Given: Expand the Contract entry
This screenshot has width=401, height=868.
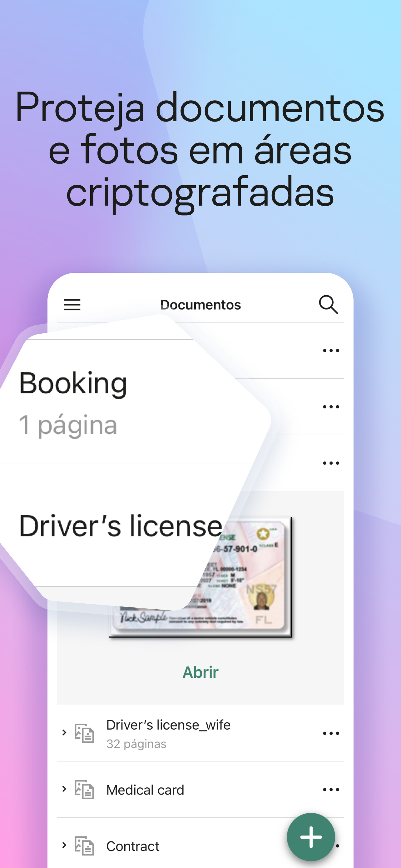Looking at the screenshot, I should click(64, 845).
